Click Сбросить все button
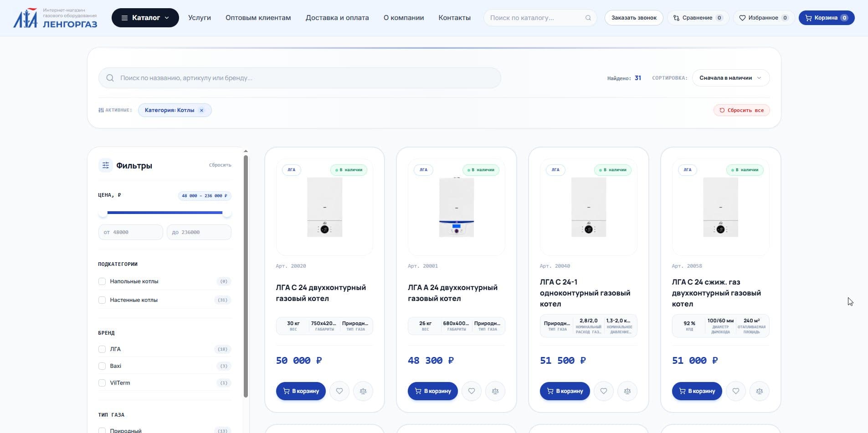This screenshot has width=868, height=433. (x=742, y=110)
